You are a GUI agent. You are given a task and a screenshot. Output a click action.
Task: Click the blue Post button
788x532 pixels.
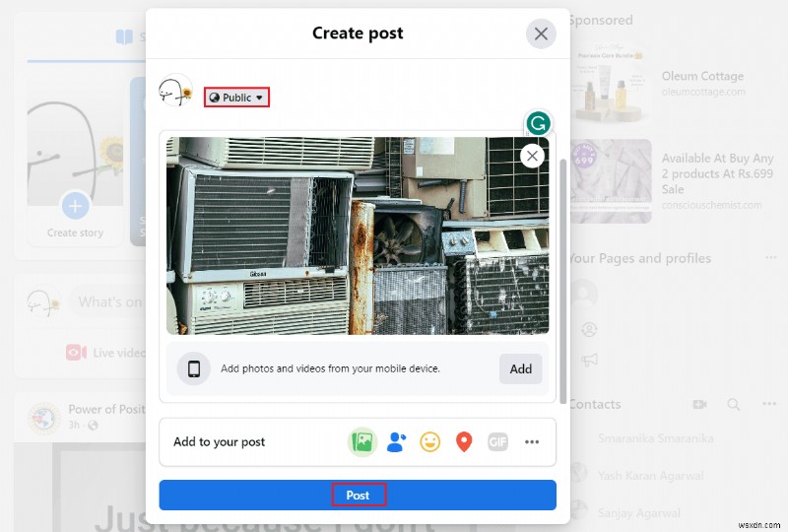click(358, 495)
